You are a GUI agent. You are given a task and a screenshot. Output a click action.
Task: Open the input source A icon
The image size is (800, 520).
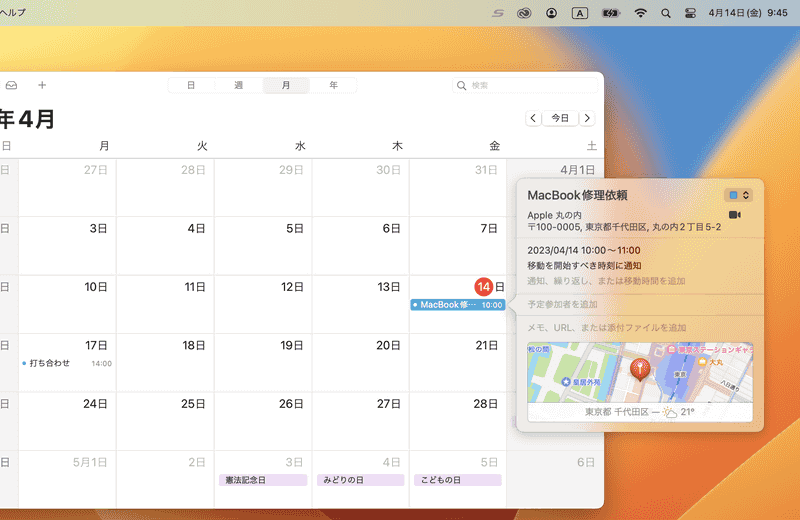tap(580, 13)
